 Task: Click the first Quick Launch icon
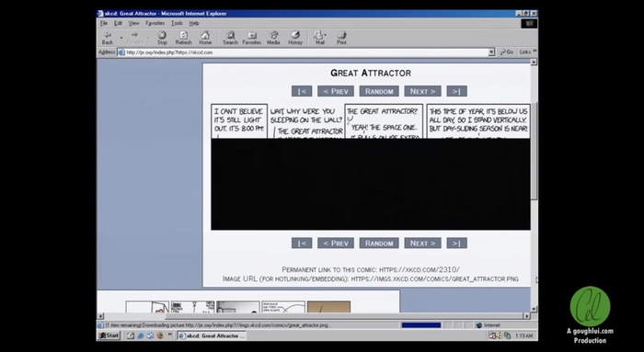[x=131, y=335]
